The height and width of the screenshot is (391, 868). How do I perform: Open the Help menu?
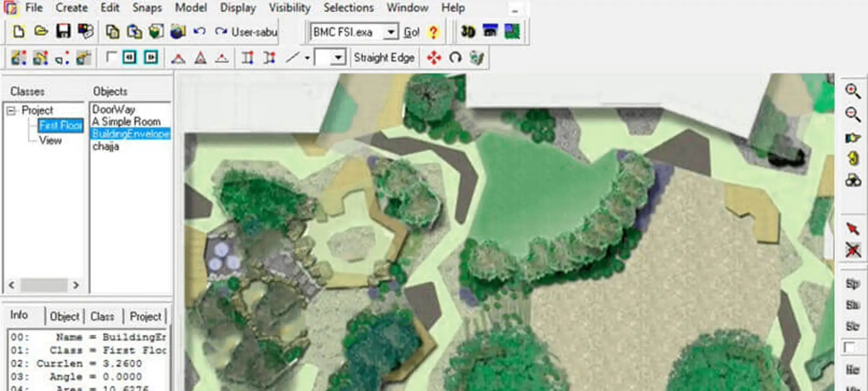click(453, 8)
